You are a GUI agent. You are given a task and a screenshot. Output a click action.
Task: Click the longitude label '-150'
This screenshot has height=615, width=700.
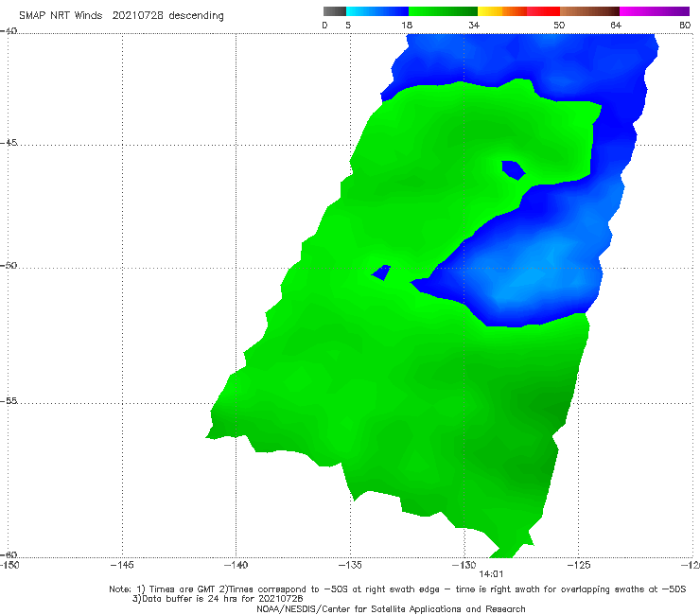click(9, 565)
